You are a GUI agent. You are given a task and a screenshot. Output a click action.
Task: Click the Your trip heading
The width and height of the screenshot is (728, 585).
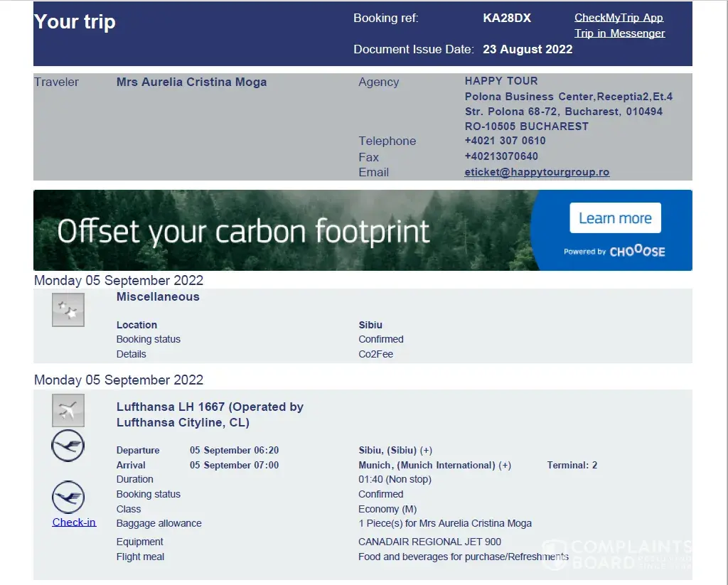(x=75, y=22)
